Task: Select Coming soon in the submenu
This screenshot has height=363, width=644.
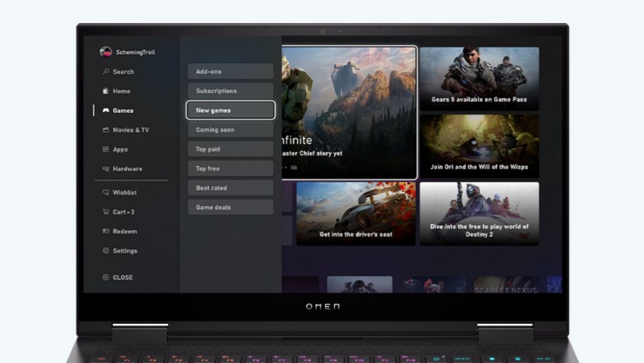Action: tap(230, 130)
